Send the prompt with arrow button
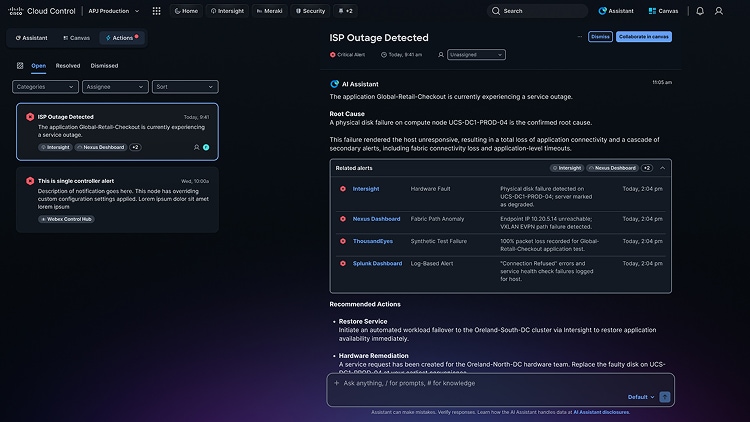 (664, 397)
